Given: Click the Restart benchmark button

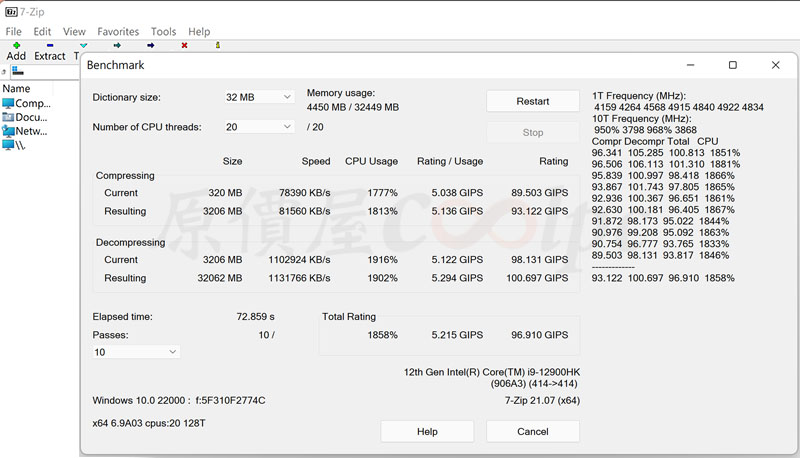Looking at the screenshot, I should [533, 101].
